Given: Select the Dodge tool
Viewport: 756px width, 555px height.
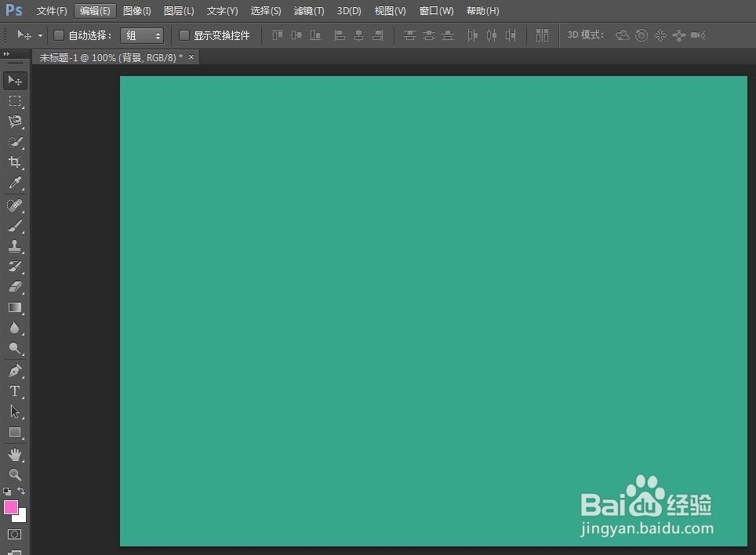Looking at the screenshot, I should pos(15,348).
